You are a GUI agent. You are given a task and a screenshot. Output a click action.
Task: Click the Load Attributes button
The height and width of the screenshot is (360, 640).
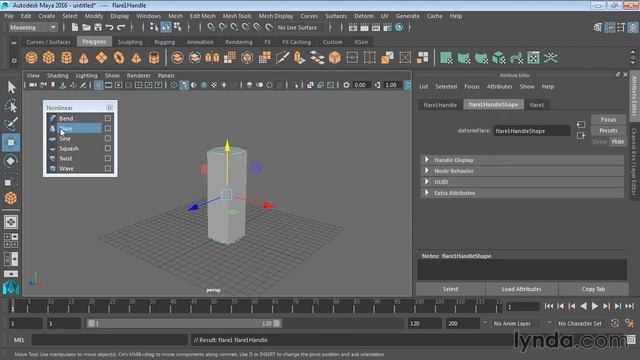click(x=522, y=289)
